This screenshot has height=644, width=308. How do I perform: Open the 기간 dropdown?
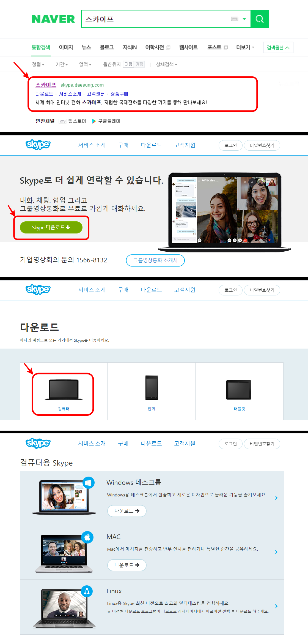click(x=62, y=64)
